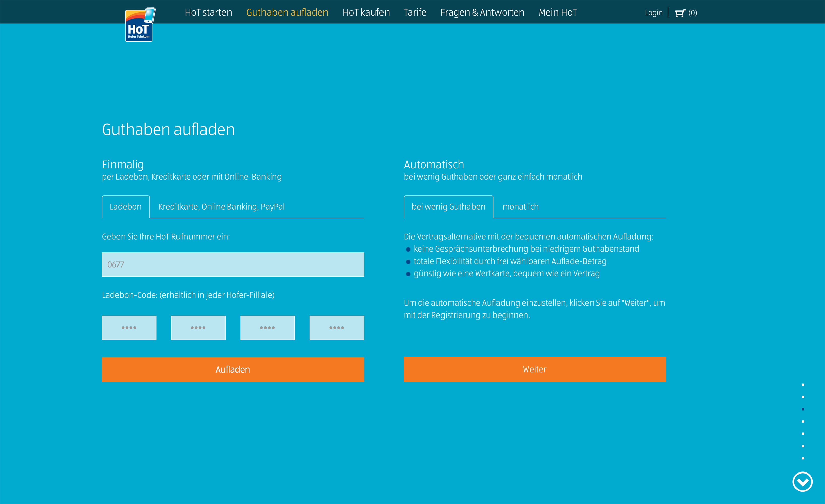Select the bei wenig Guthaben tab
825x504 pixels.
(448, 207)
